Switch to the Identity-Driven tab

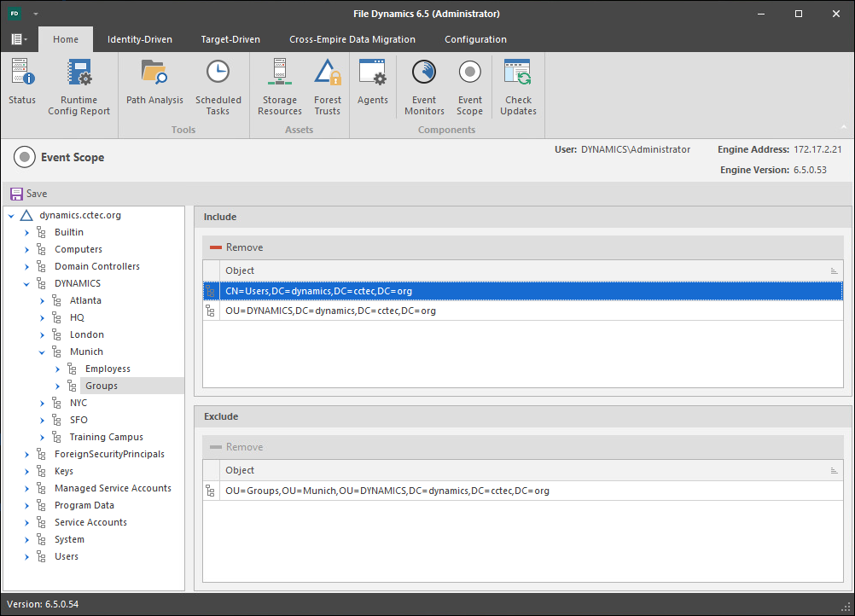pos(139,39)
